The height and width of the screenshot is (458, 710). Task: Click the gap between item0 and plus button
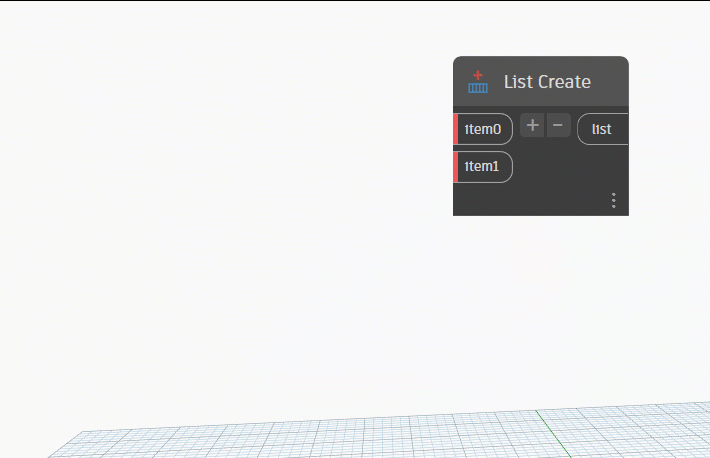pyautogui.click(x=517, y=128)
